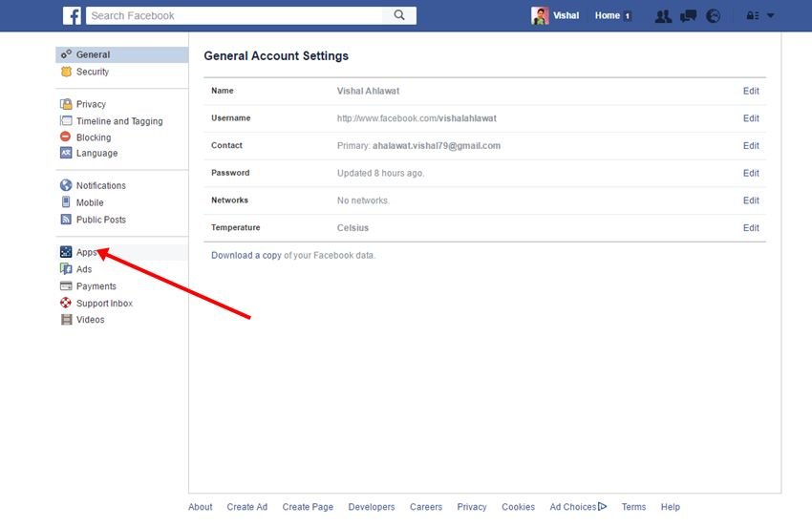Click the search magnifier button
Screen dimensions: 812x527
point(399,15)
